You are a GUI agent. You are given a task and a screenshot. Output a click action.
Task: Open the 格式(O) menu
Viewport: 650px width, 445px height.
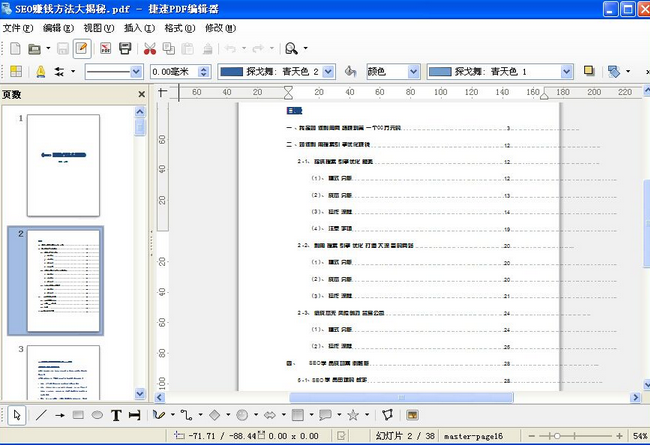[x=179, y=28]
